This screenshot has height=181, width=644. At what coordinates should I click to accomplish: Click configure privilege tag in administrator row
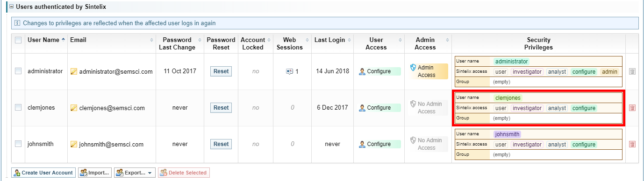click(584, 72)
